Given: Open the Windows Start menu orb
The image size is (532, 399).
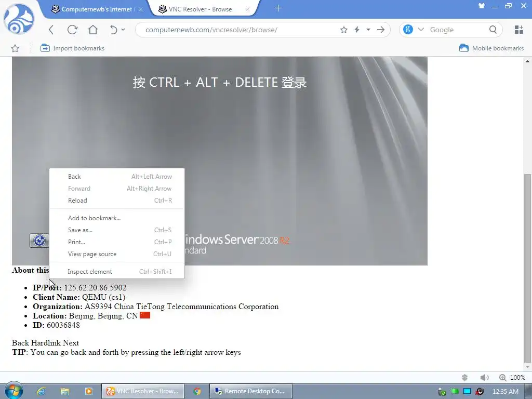Looking at the screenshot, I should [x=14, y=391].
